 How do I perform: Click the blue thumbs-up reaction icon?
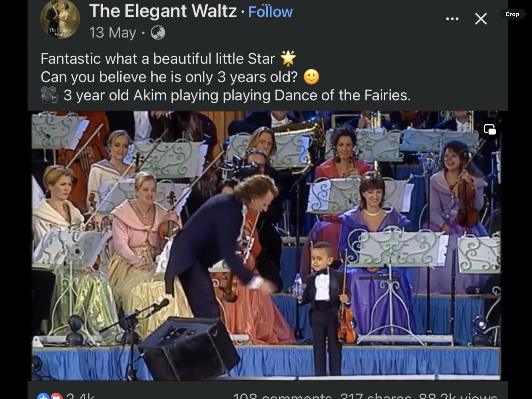[43, 397]
